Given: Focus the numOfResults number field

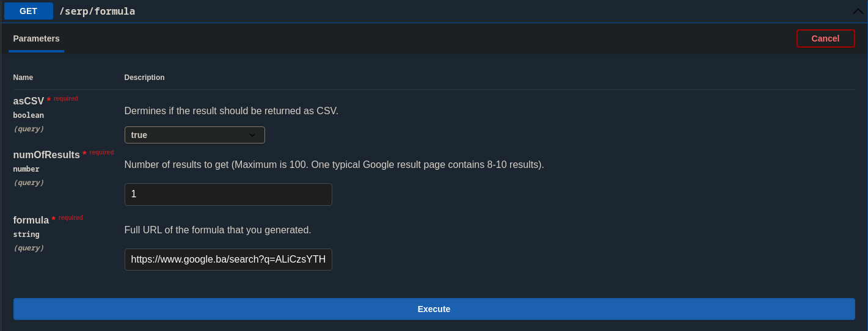Looking at the screenshot, I should coord(228,194).
